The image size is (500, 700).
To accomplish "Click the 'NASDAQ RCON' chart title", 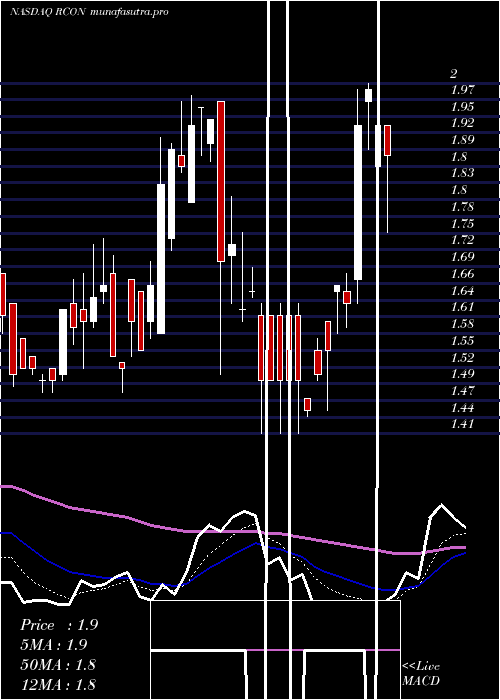I will coord(48,12).
